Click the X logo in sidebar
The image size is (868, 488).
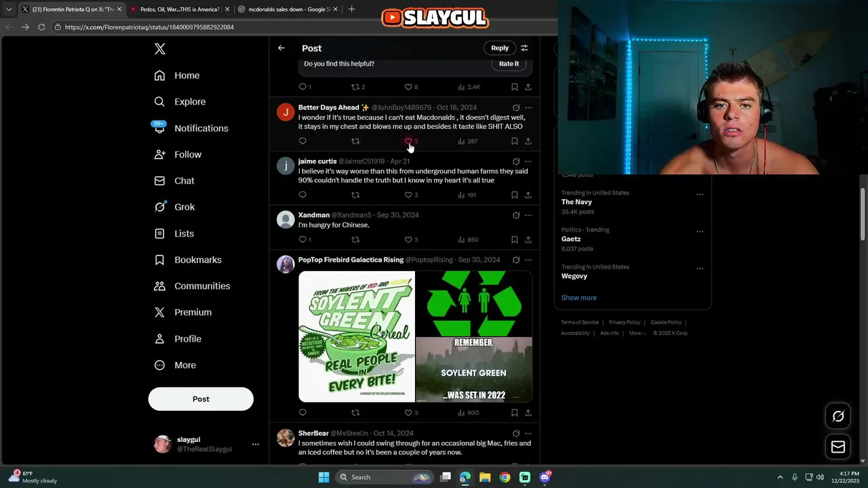pyautogui.click(x=160, y=49)
